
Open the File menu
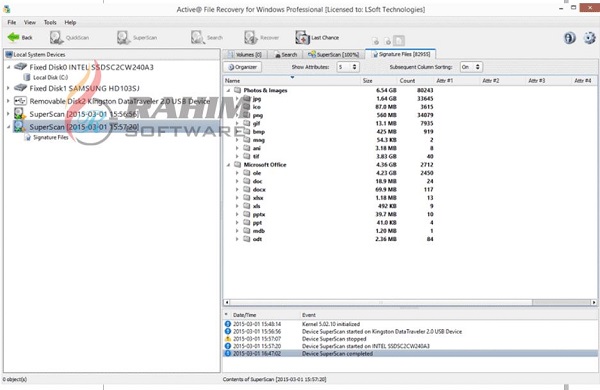(12, 22)
